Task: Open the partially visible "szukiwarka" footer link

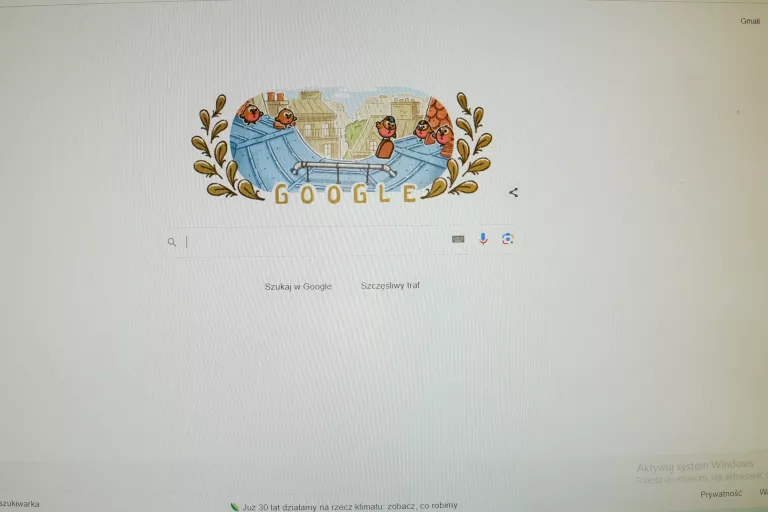Action: click(x=20, y=504)
